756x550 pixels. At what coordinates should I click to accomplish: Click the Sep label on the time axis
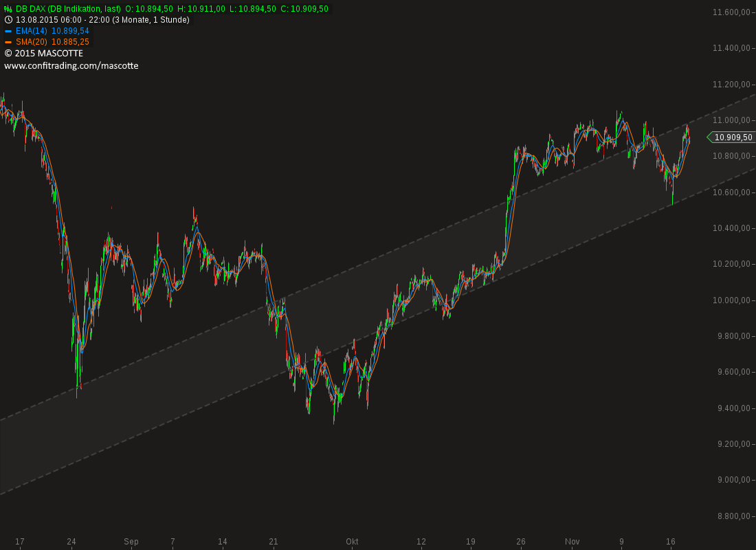click(x=131, y=541)
